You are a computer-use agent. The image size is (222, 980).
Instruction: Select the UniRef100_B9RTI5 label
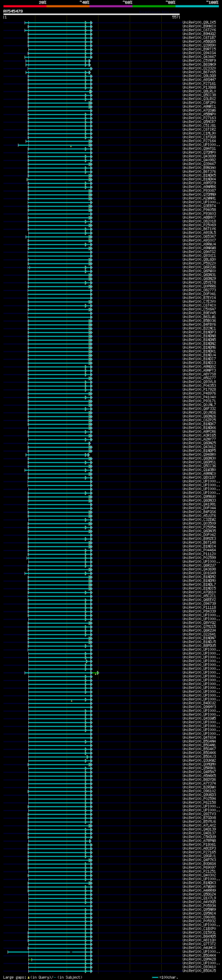click(199, 49)
